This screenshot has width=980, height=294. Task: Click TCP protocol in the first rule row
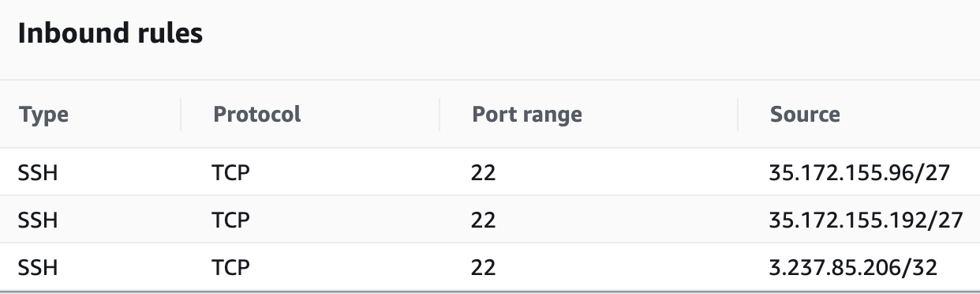pyautogui.click(x=231, y=172)
